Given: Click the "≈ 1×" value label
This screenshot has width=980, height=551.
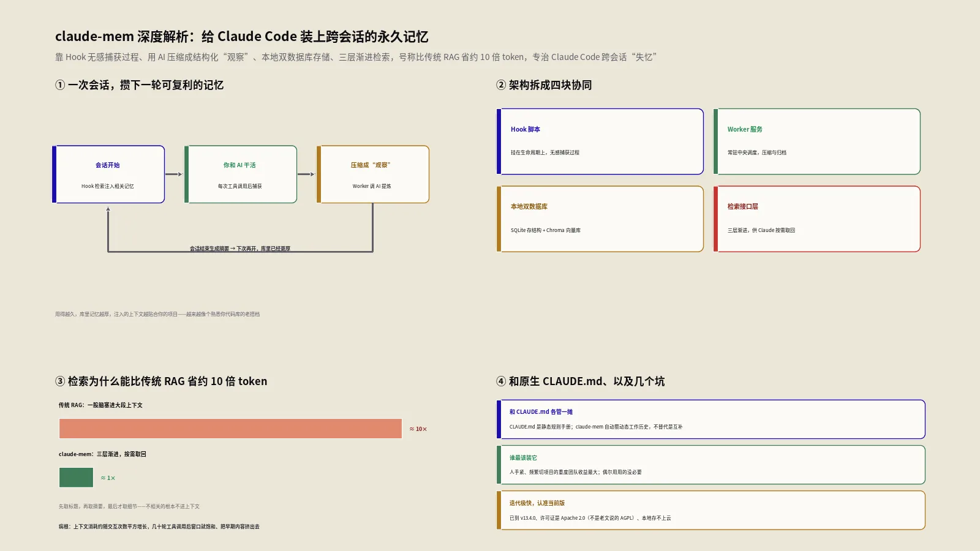Looking at the screenshot, I should [108, 478].
